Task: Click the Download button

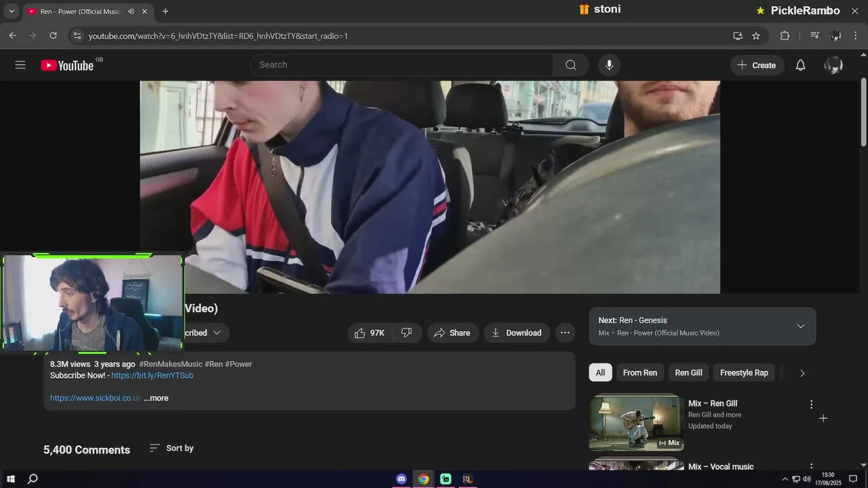Action: pos(517,333)
